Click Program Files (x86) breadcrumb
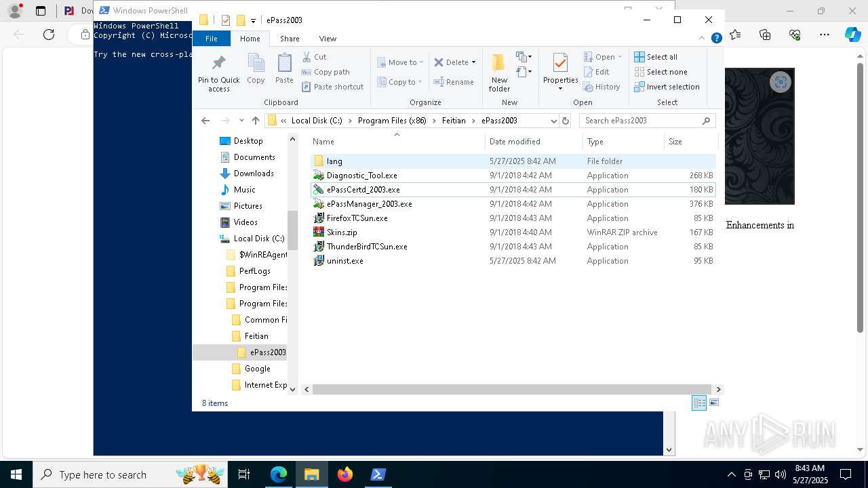Image resolution: width=868 pixels, height=488 pixels. point(392,121)
